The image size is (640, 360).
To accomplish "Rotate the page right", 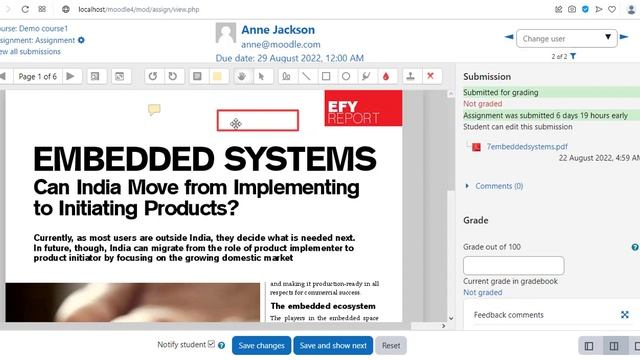I will [x=173, y=76].
